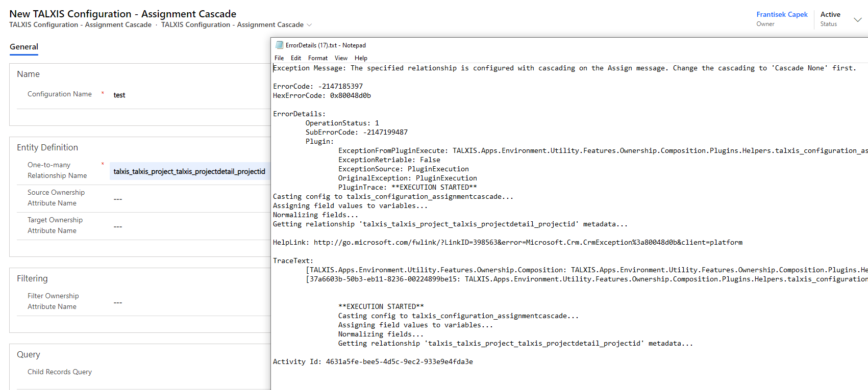Click the ErrorCode: -2147185397 line in Notepad
Screen dimensions: 868x390
318,86
